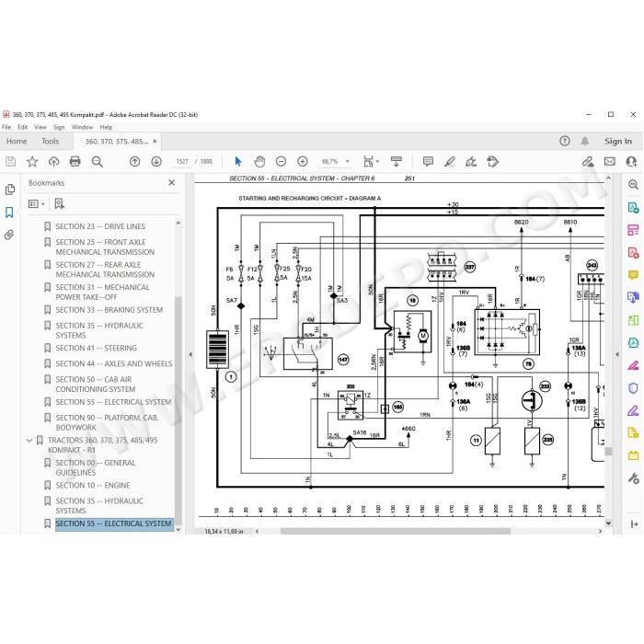The image size is (644, 644).
Task: Open the View menu
Action: [x=40, y=127]
